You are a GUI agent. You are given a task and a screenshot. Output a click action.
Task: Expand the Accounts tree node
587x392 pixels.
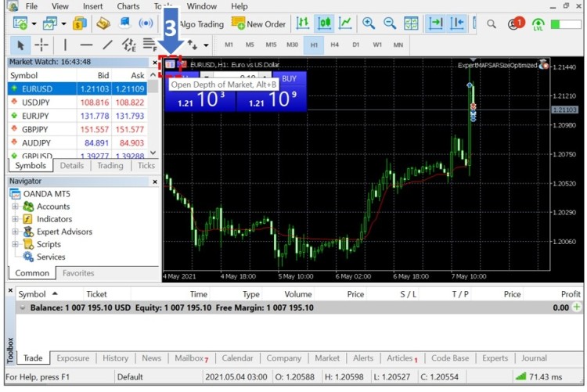[16, 207]
